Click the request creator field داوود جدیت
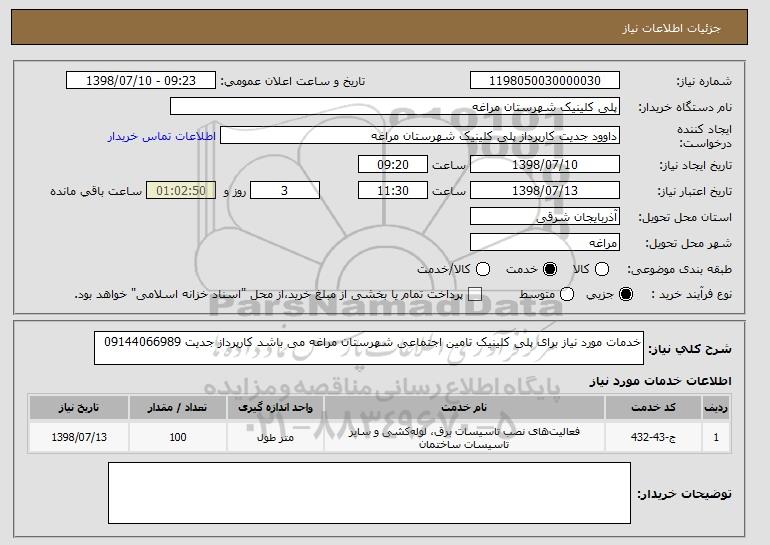770x545 pixels. click(x=420, y=136)
